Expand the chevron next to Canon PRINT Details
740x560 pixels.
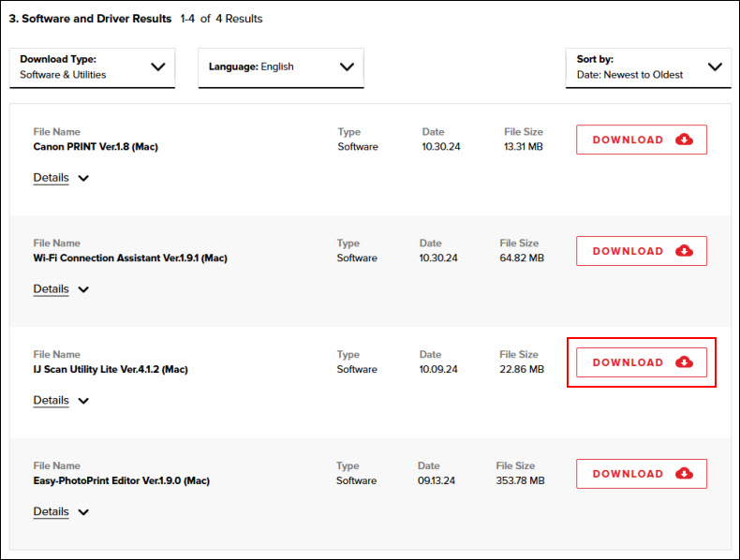83,178
